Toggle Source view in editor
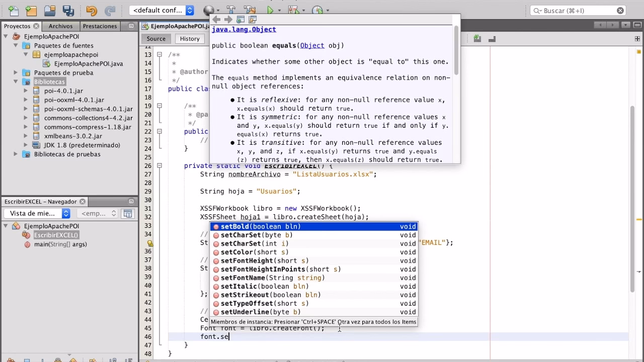This screenshot has height=362, width=644. pyautogui.click(x=156, y=39)
